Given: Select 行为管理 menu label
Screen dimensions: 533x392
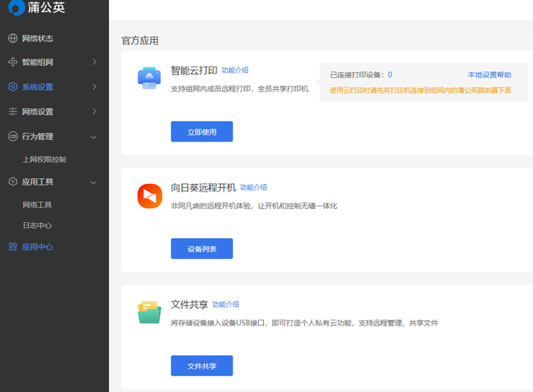Looking at the screenshot, I should tap(37, 136).
